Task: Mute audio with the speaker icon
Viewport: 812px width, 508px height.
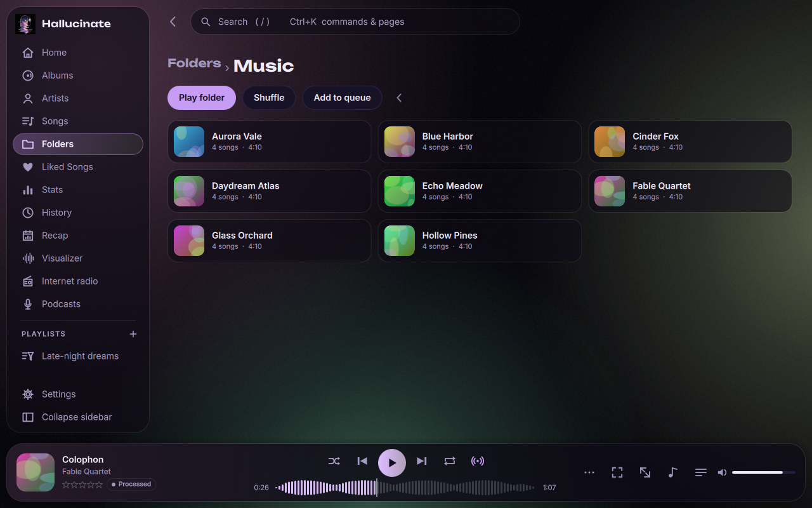Action: 722,472
